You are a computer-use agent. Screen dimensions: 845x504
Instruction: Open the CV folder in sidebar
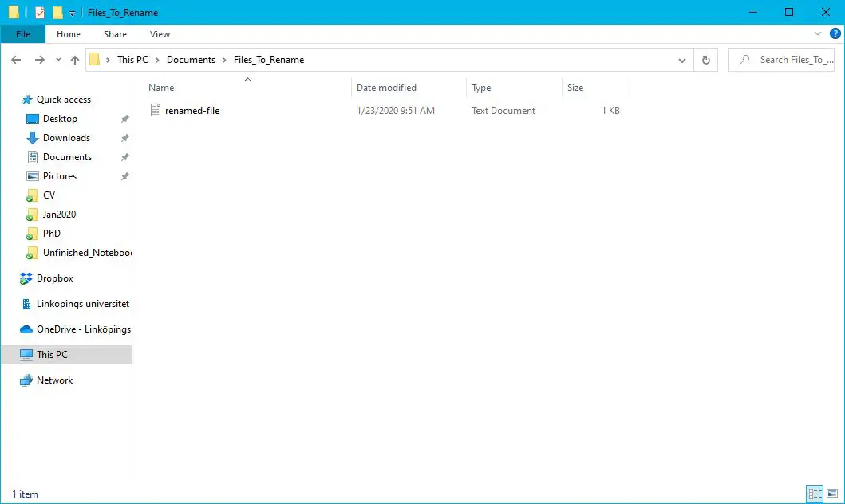(x=49, y=195)
